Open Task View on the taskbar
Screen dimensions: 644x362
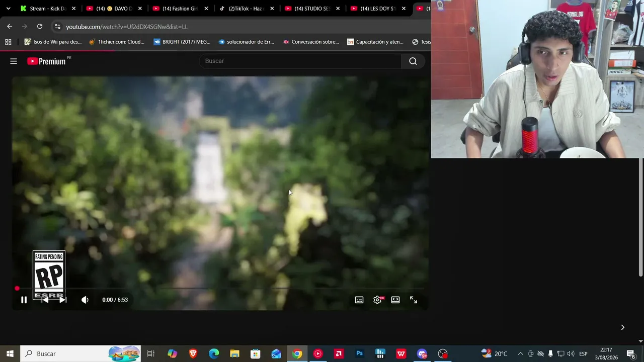pyautogui.click(x=151, y=353)
